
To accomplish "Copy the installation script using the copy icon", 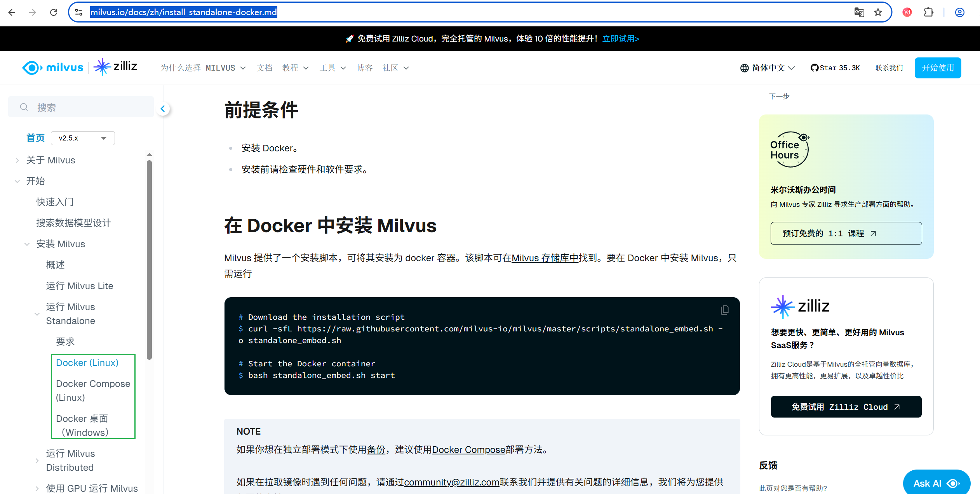I will (x=725, y=310).
